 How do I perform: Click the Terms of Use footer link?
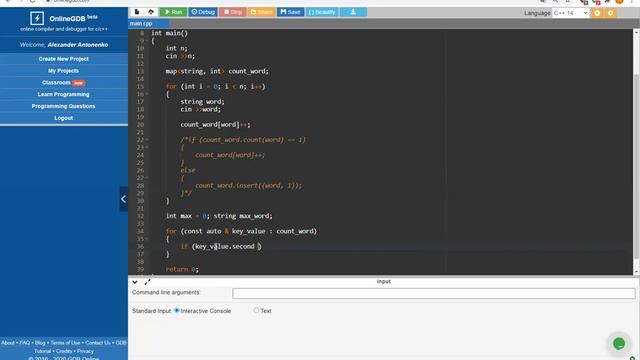[x=65, y=343]
